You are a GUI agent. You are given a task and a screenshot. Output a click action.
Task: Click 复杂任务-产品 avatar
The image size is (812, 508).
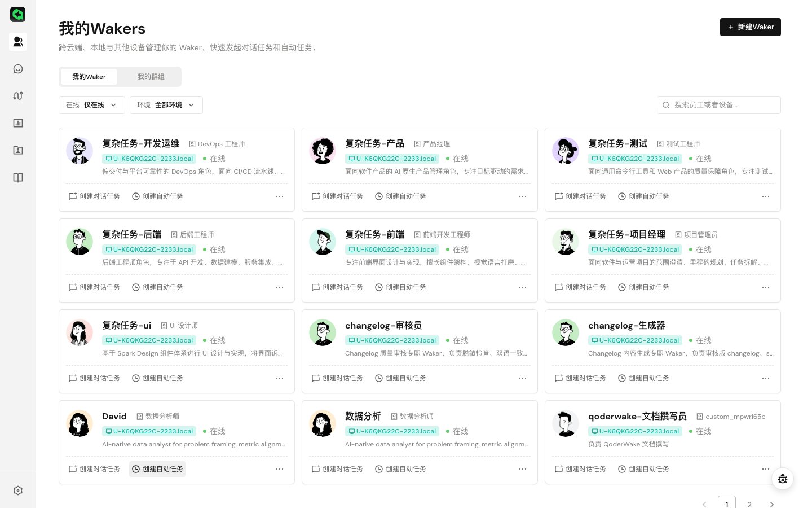(x=323, y=151)
